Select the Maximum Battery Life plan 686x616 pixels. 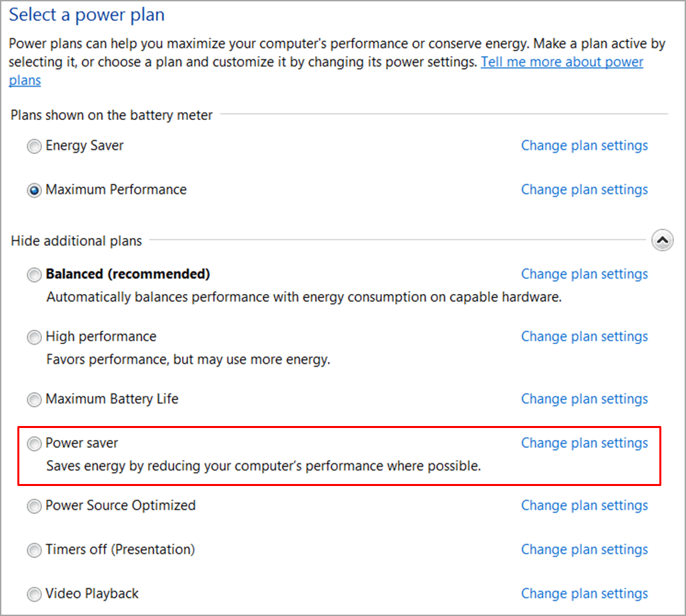tap(34, 400)
